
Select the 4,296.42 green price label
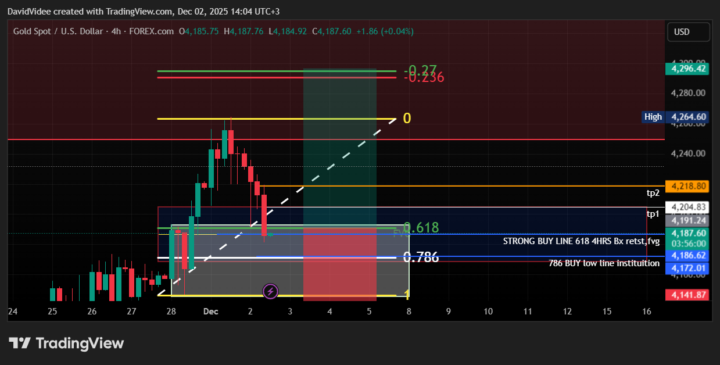pos(687,69)
